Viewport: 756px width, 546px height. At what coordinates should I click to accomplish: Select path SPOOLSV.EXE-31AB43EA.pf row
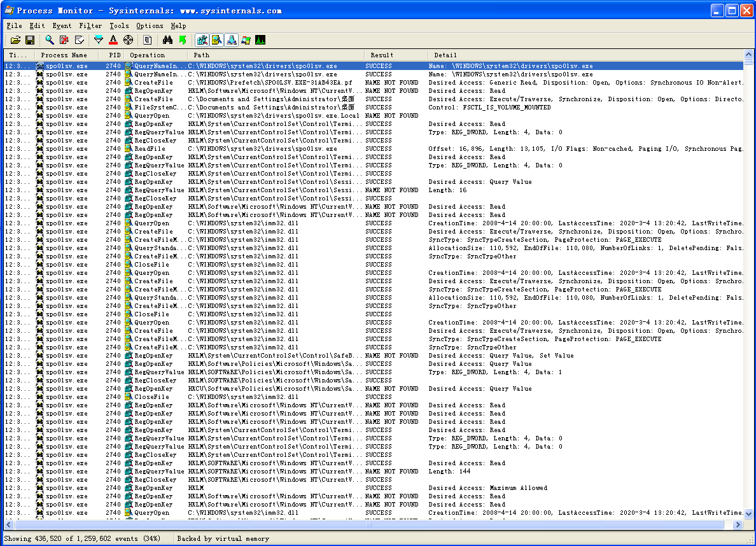373,83
